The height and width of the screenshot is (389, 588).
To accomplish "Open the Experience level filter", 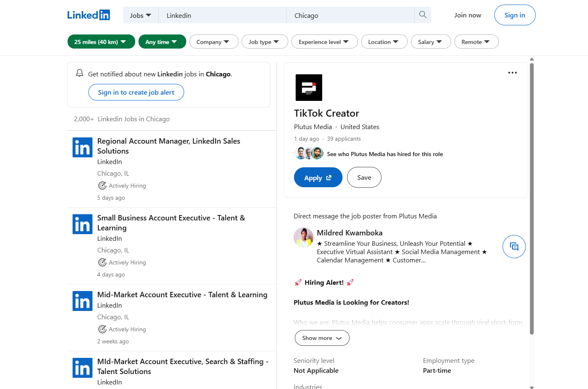I will [x=324, y=42].
